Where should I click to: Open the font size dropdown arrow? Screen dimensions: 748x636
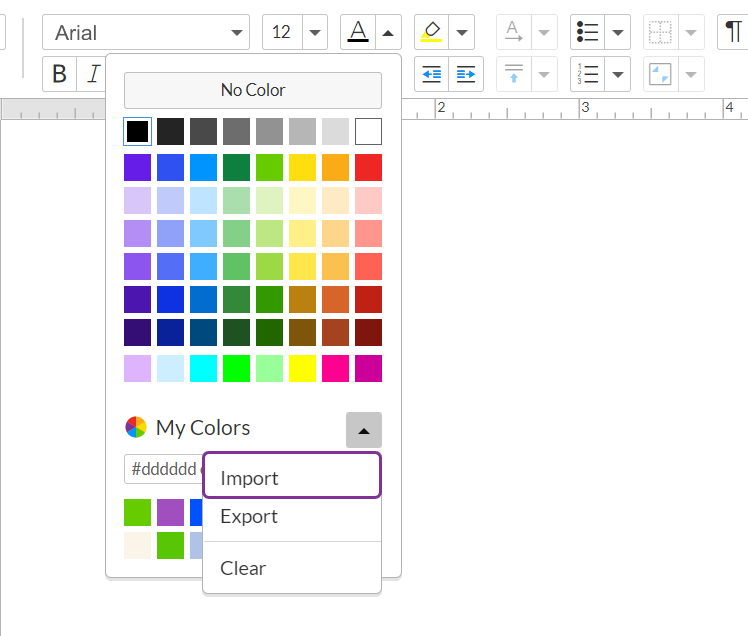click(315, 32)
